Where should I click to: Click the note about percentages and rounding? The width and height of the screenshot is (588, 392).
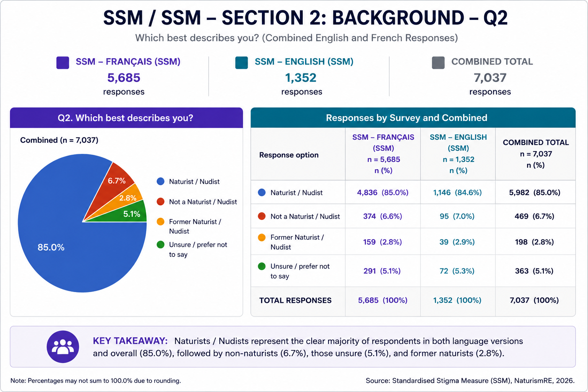click(x=96, y=381)
